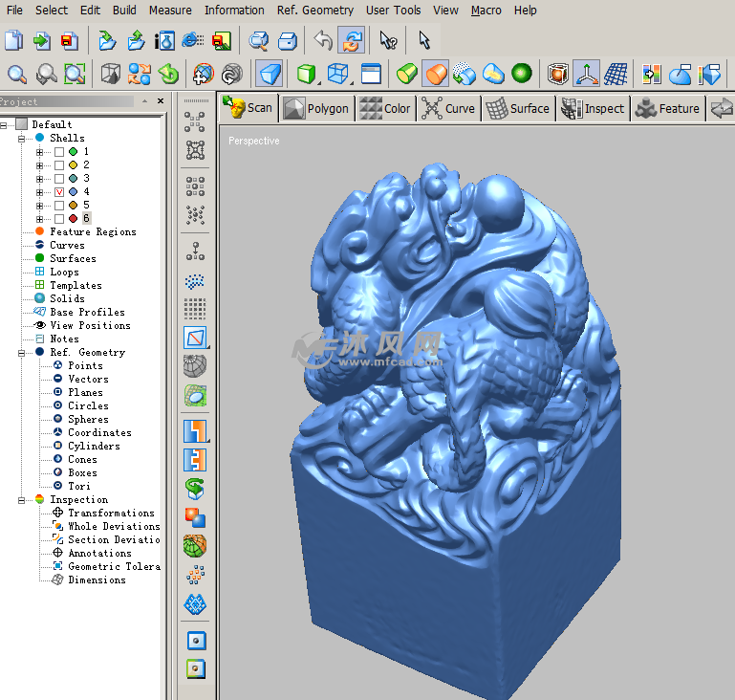Image resolution: width=735 pixels, height=700 pixels.
Task: Expand shell 2 in the project tree
Action: click(x=39, y=165)
